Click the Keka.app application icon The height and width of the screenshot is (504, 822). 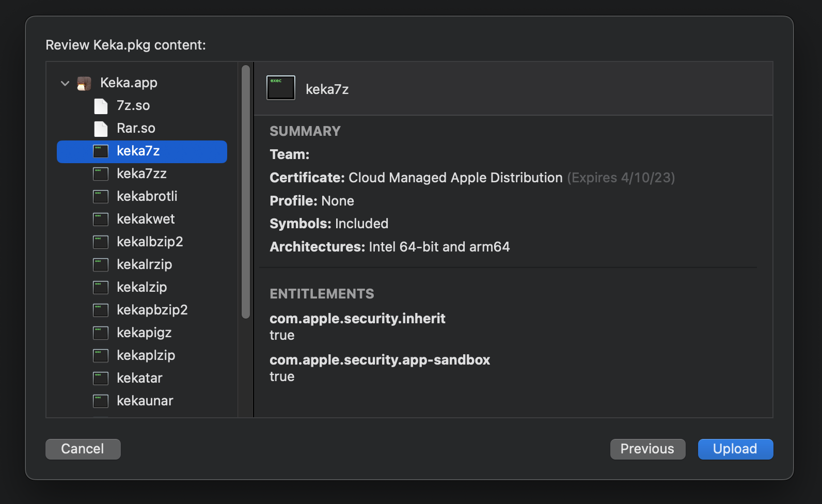(x=84, y=83)
